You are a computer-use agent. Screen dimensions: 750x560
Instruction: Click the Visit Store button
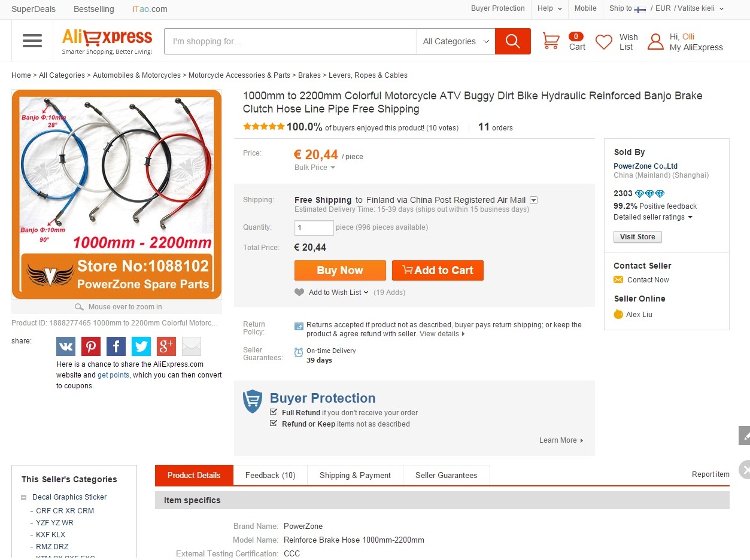pos(637,237)
